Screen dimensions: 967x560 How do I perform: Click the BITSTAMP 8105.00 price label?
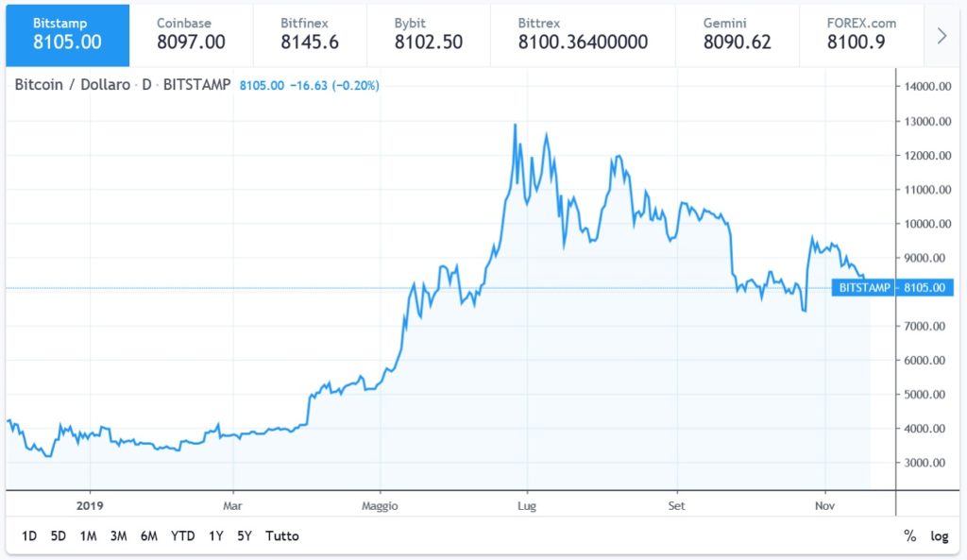click(x=892, y=288)
